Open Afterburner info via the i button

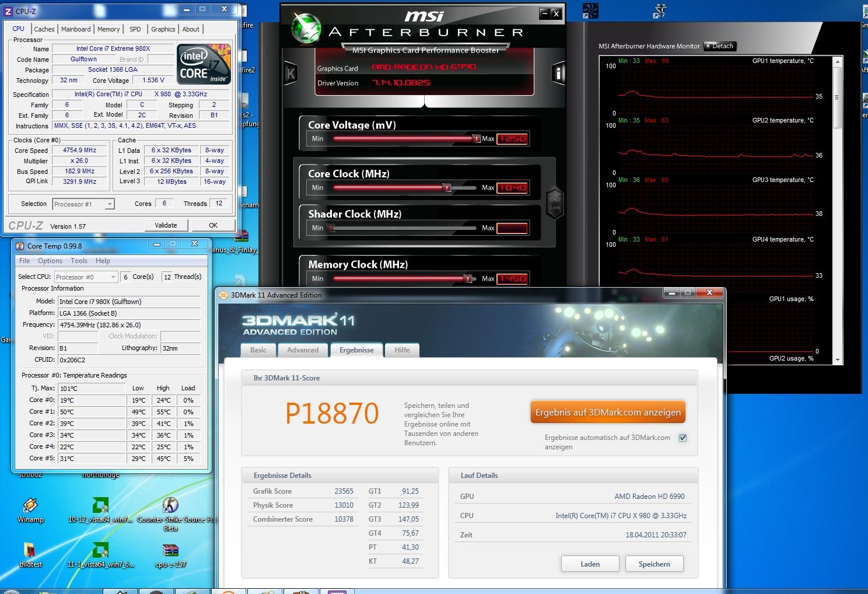pyautogui.click(x=558, y=73)
